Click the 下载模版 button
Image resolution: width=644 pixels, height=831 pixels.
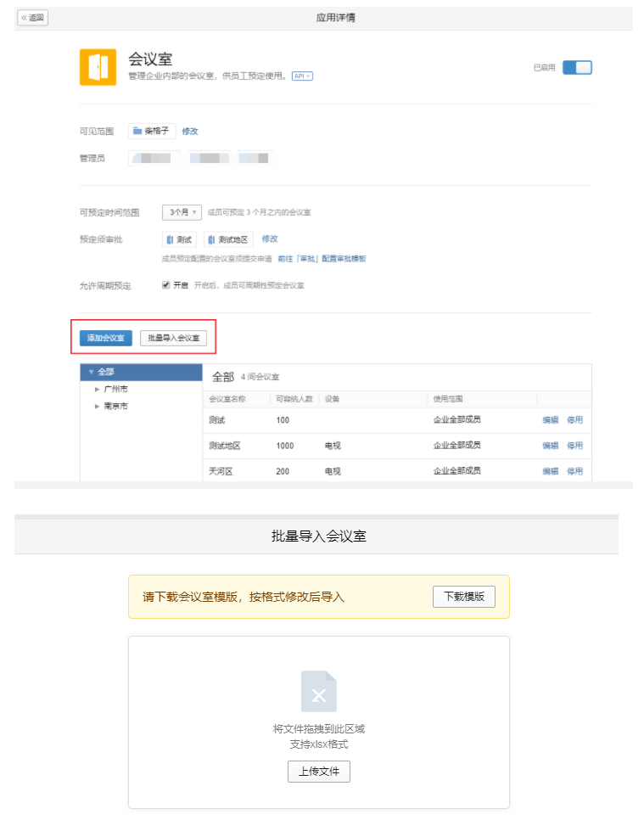(464, 597)
